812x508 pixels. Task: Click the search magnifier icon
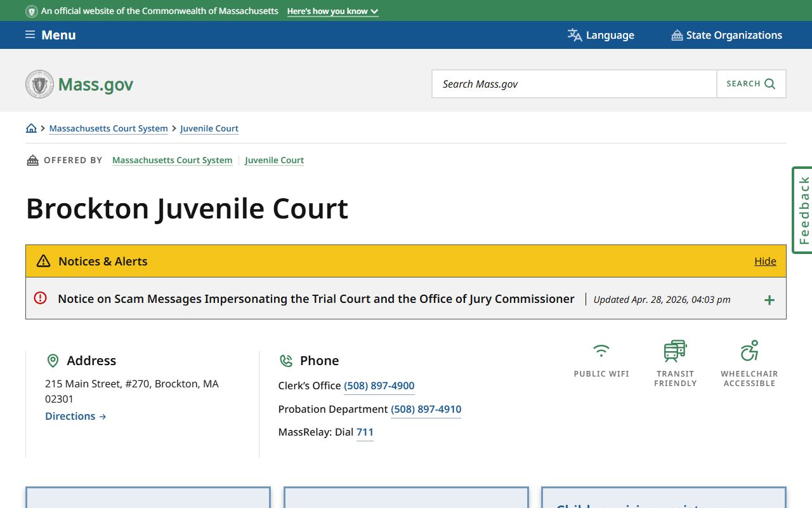pyautogui.click(x=770, y=84)
